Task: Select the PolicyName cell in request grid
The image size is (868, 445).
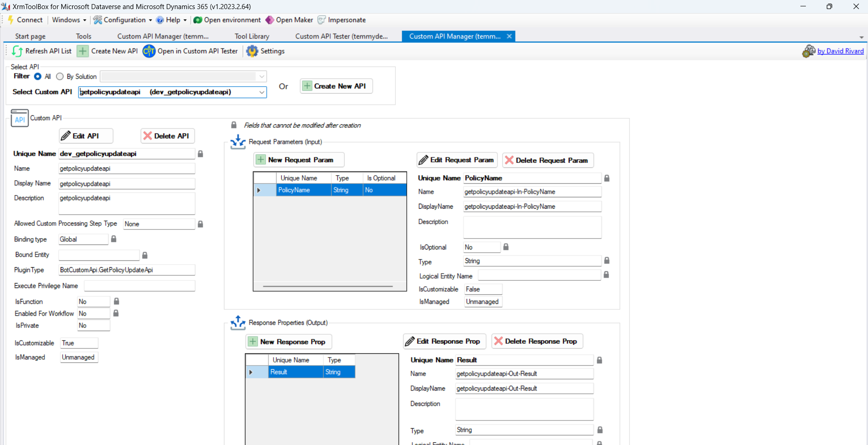Action: (x=303, y=190)
